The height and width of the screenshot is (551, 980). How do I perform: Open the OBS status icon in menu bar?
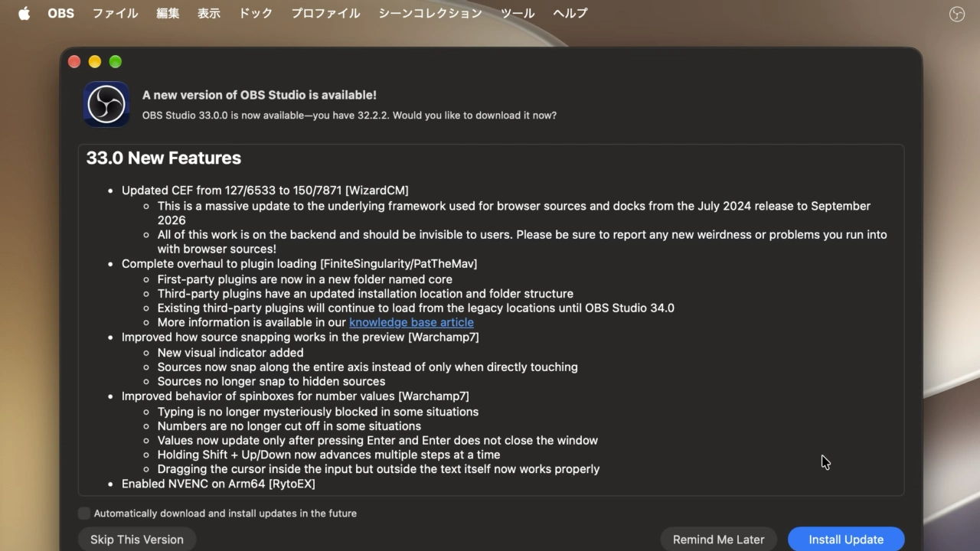pos(956,14)
